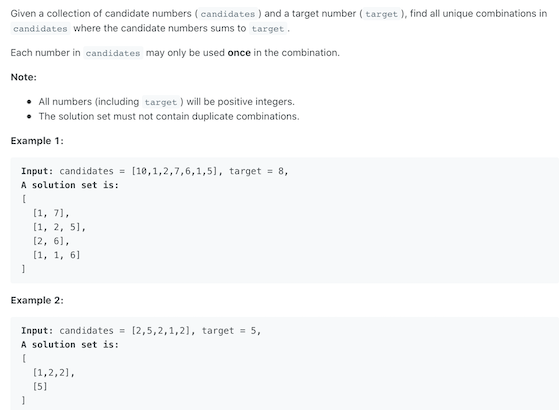Click the [10,1,2,7,6,1,5] candidates array
Viewport: 559px width, 410px height.
click(x=176, y=171)
